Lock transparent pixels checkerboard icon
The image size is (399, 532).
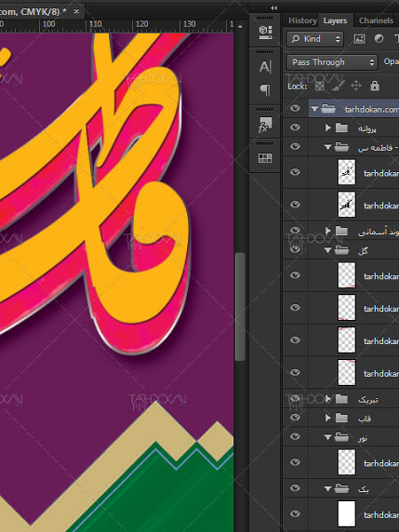pyautogui.click(x=319, y=86)
